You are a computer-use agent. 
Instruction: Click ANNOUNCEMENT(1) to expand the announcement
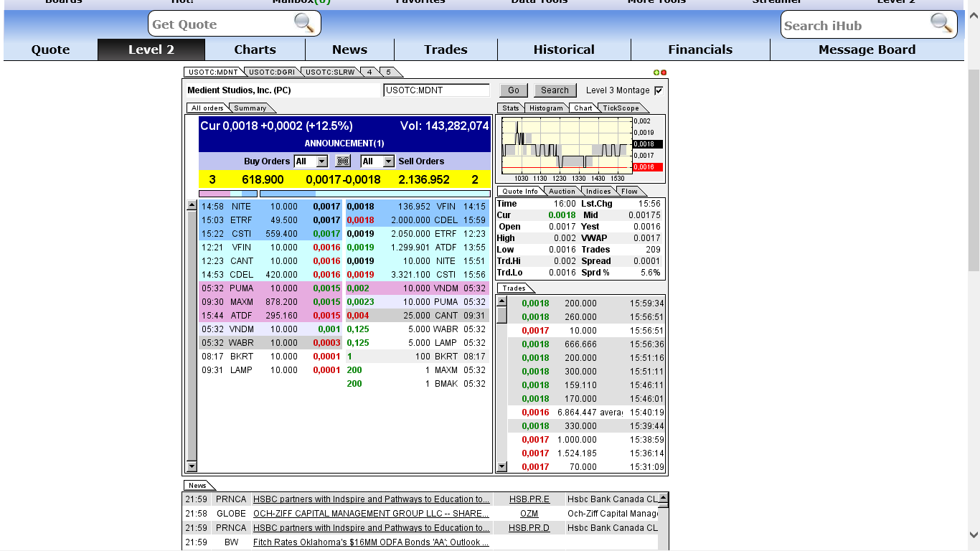click(x=344, y=143)
